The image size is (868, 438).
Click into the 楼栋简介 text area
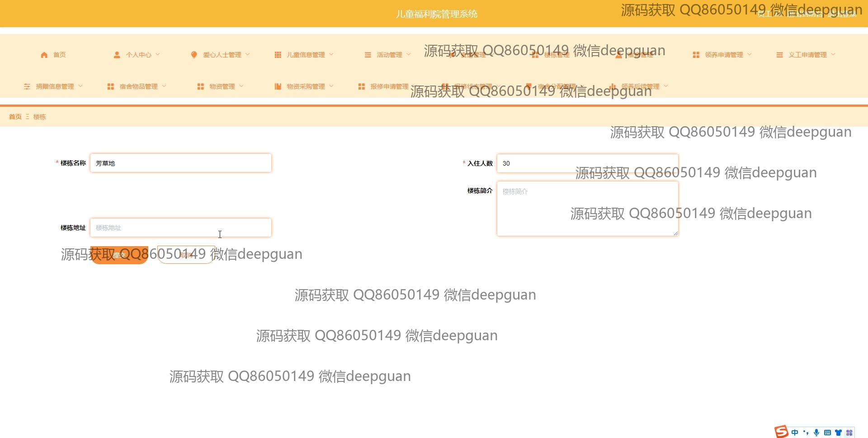tap(588, 209)
